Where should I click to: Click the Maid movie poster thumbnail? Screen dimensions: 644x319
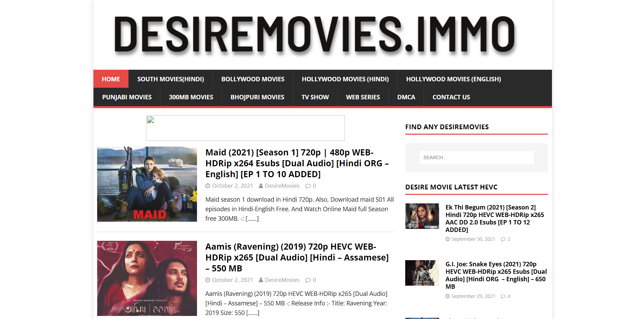[147, 184]
